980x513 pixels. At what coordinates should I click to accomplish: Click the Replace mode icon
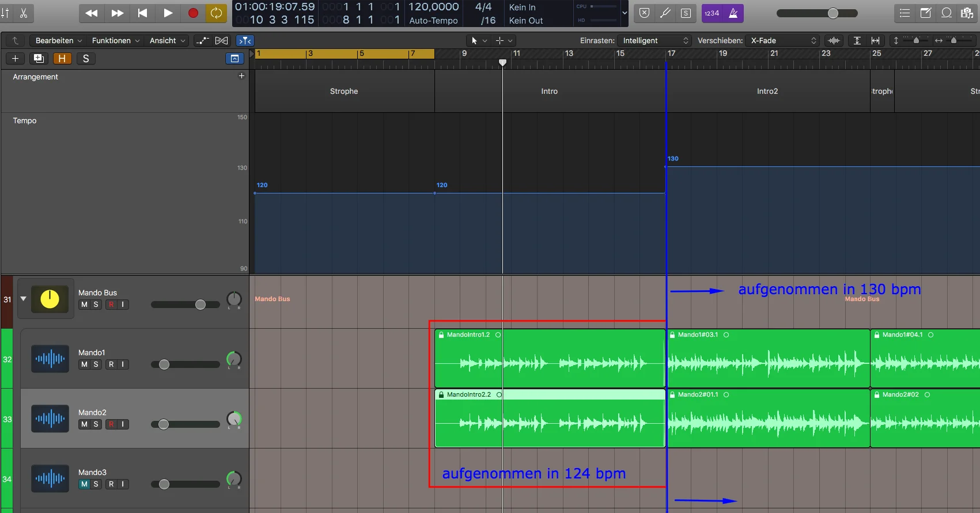[645, 13]
